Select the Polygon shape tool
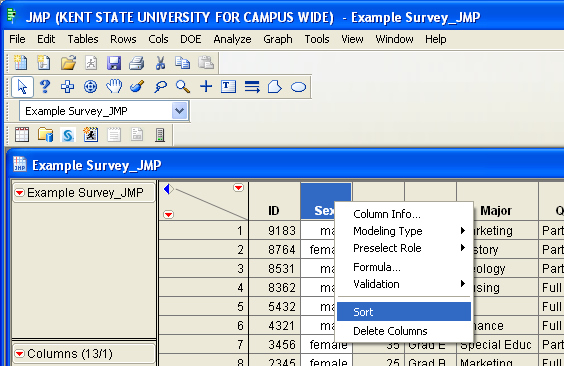The width and height of the screenshot is (564, 366). click(275, 87)
